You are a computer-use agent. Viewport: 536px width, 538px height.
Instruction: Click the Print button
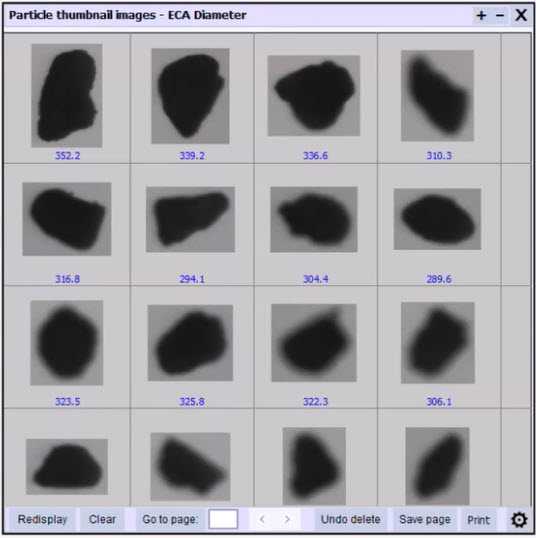[x=478, y=520]
